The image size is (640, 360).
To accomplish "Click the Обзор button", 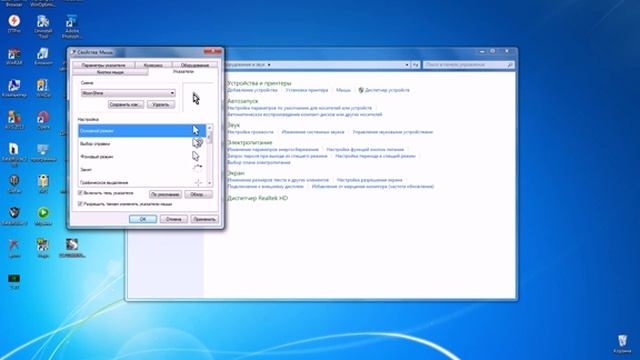I will pos(198,194).
